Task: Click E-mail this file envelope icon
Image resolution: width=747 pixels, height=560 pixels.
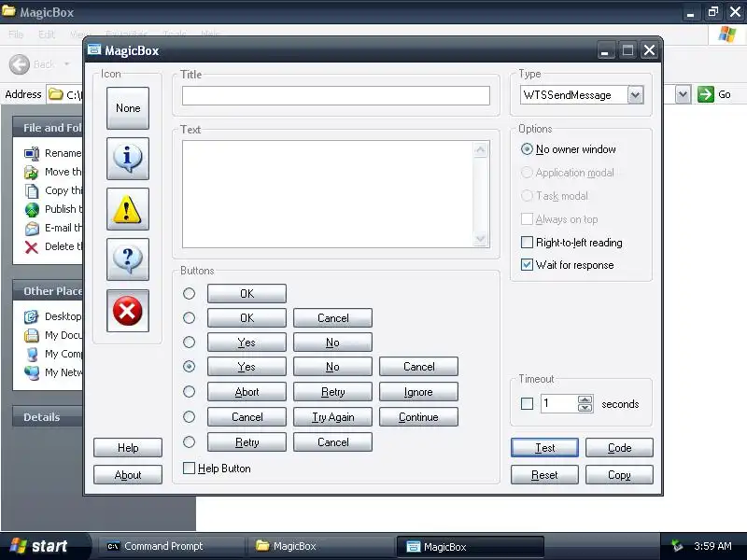Action: click(x=32, y=228)
